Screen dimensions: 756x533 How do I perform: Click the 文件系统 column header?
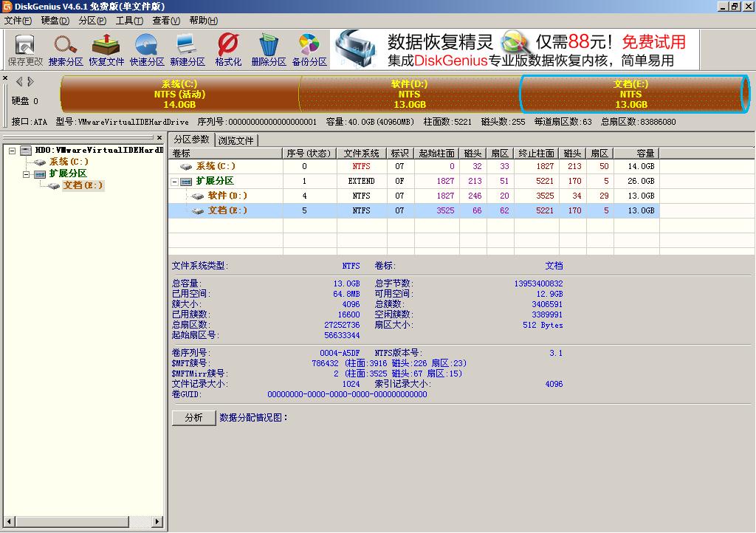pyautogui.click(x=361, y=154)
